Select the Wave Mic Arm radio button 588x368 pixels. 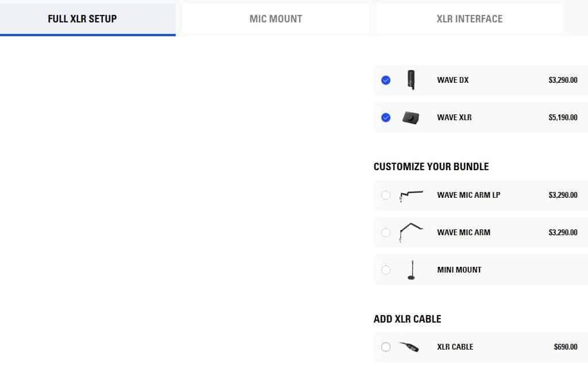(386, 232)
